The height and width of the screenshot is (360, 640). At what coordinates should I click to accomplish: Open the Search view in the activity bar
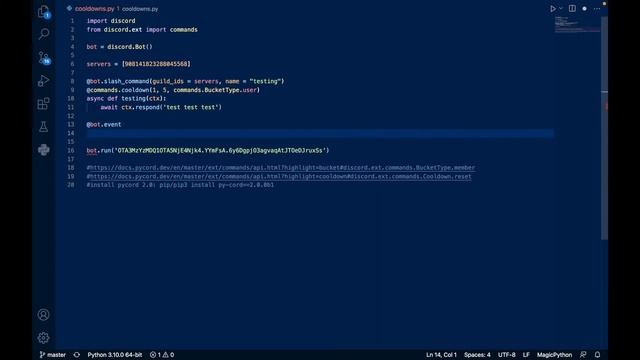tap(44, 34)
